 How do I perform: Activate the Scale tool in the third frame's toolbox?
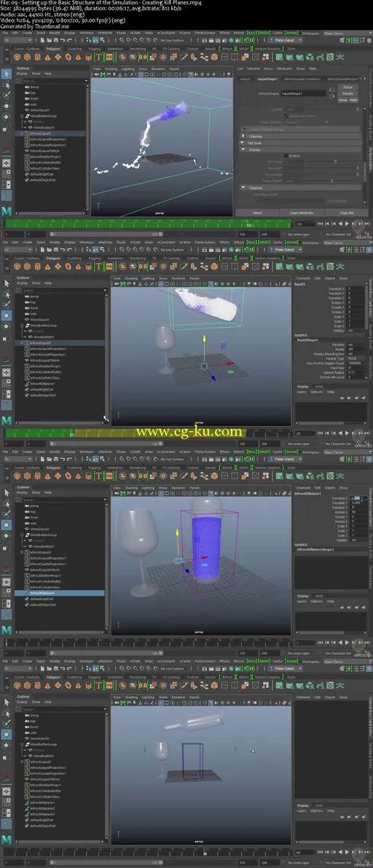[x=6, y=546]
